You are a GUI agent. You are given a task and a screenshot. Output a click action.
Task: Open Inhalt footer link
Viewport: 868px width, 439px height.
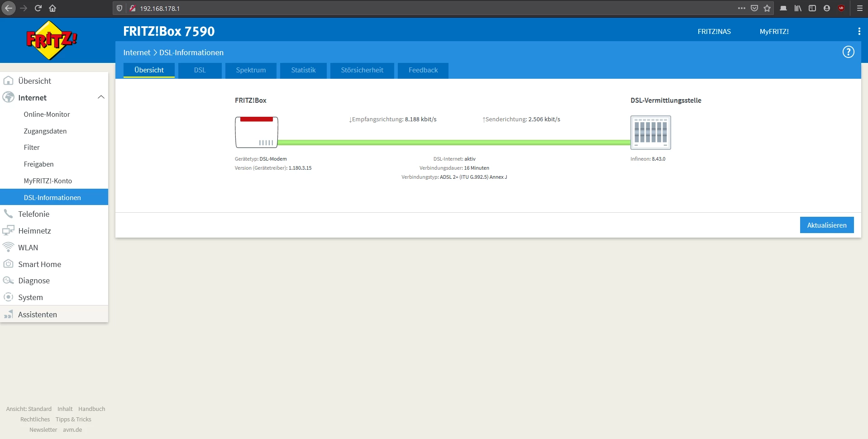65,409
